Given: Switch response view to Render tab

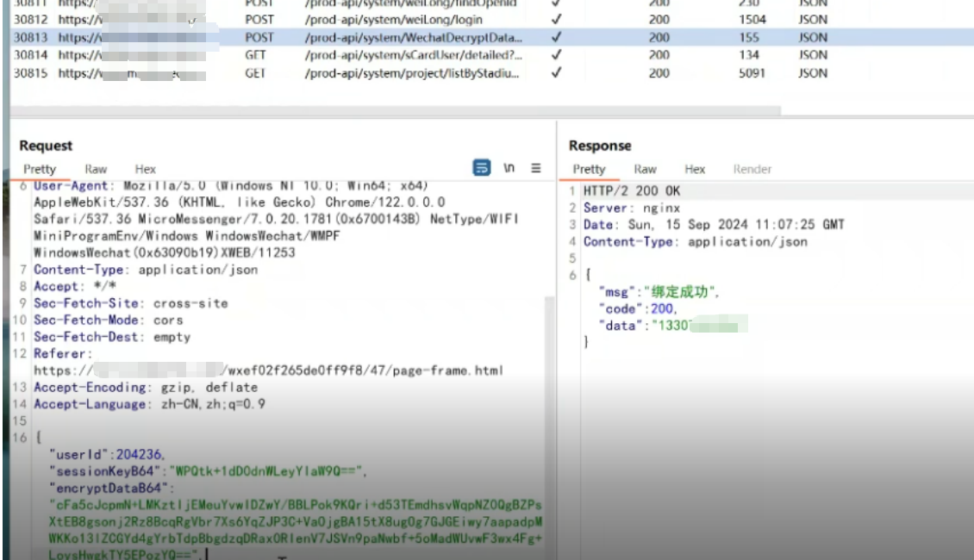Looking at the screenshot, I should pos(752,169).
